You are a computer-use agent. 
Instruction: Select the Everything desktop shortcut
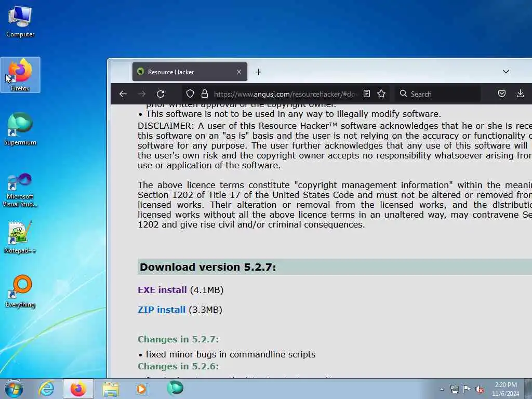coord(20,291)
